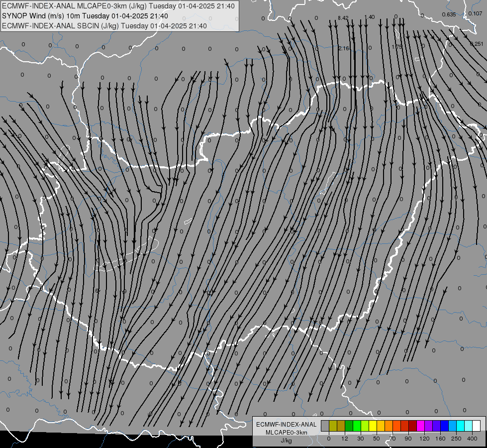Click the legend scale value '120'

(424, 439)
